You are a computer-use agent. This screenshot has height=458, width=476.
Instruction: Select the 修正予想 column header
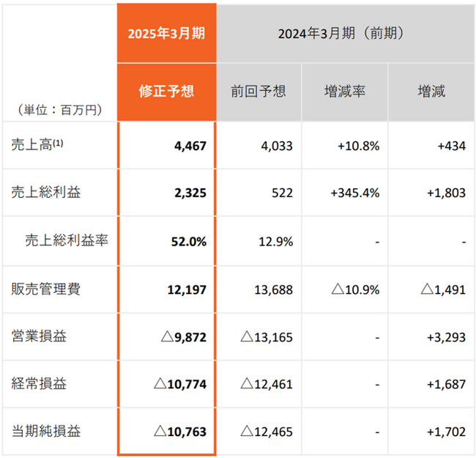tap(167, 92)
